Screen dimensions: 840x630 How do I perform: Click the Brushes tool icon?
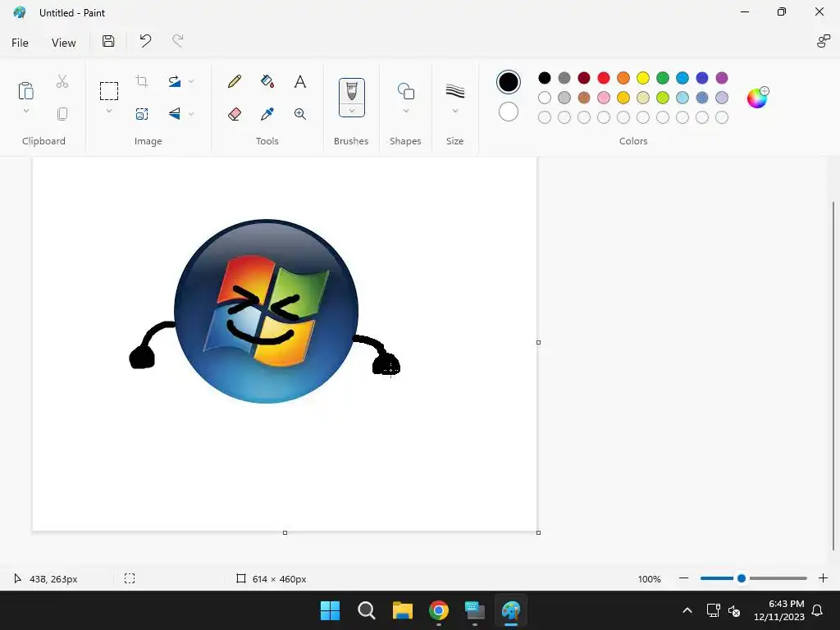(x=351, y=90)
